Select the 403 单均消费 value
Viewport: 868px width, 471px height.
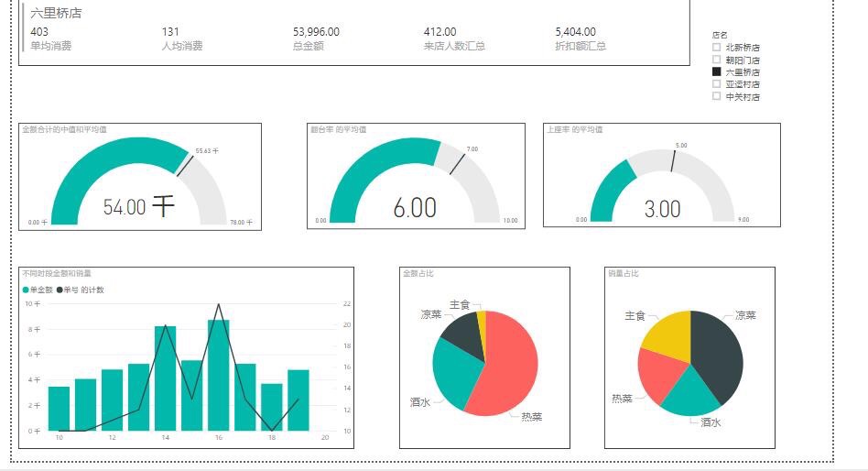39,31
